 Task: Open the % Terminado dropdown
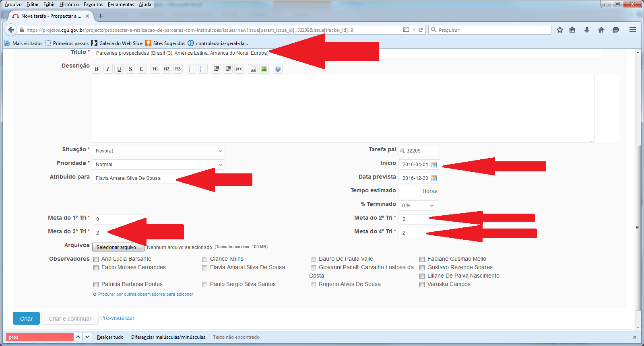[x=417, y=206]
